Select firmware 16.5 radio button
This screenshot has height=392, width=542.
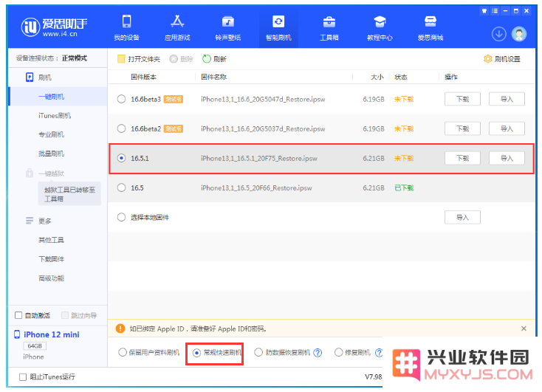121,188
